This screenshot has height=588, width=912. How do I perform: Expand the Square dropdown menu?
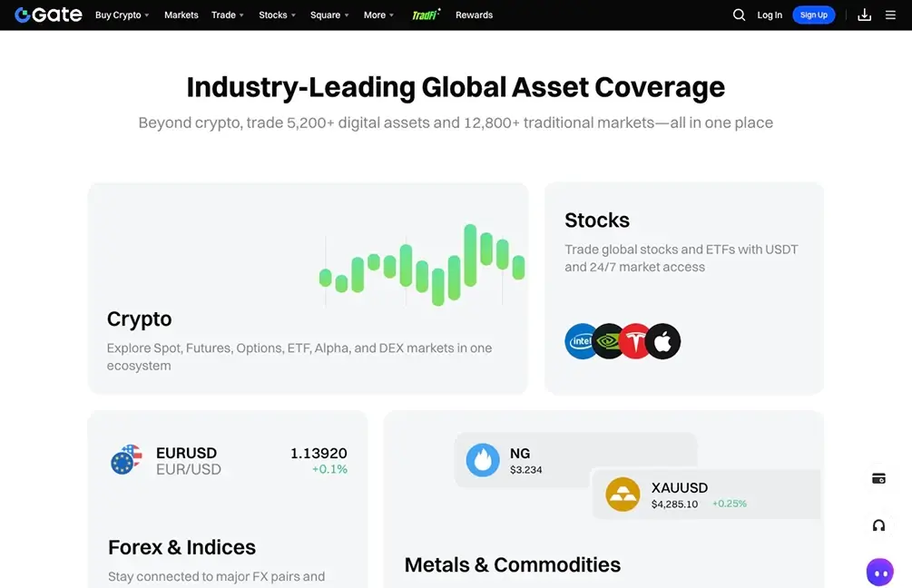point(329,15)
